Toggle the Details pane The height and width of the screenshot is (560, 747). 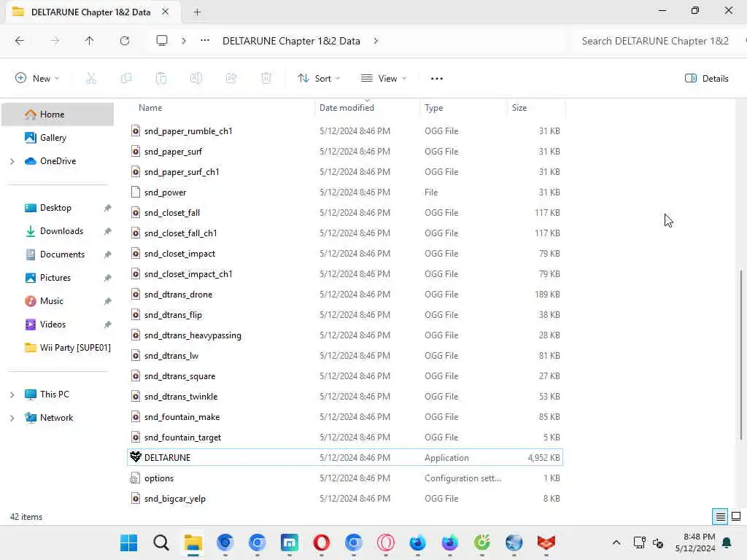pos(707,79)
